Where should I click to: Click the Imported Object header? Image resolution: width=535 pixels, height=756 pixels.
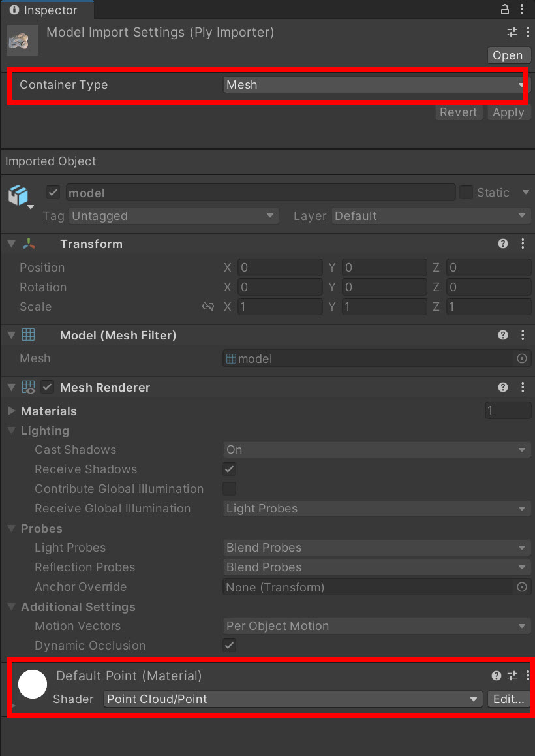(51, 161)
